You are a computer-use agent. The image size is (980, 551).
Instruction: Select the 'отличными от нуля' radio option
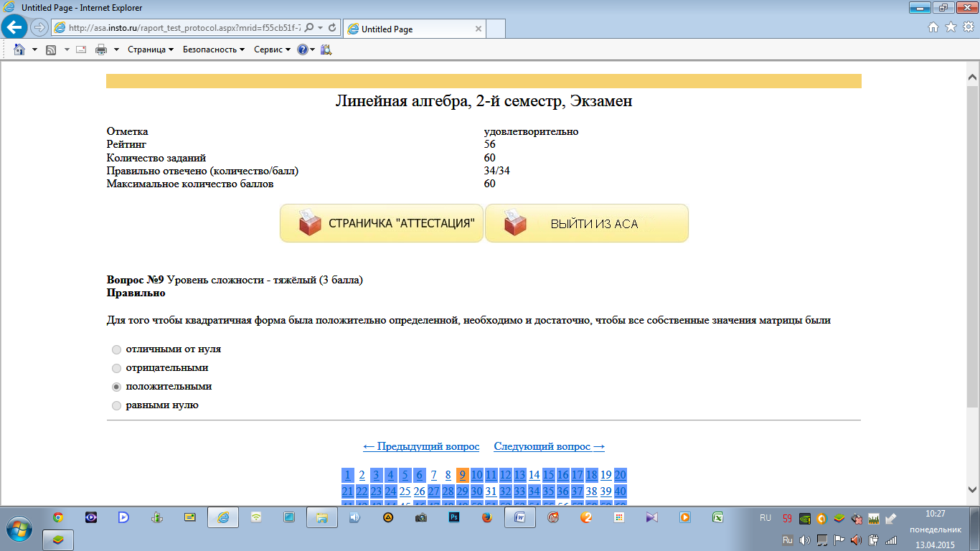point(116,349)
